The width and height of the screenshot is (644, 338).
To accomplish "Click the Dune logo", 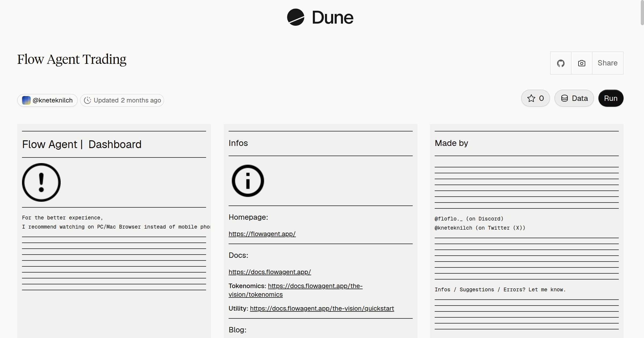I will (320, 17).
